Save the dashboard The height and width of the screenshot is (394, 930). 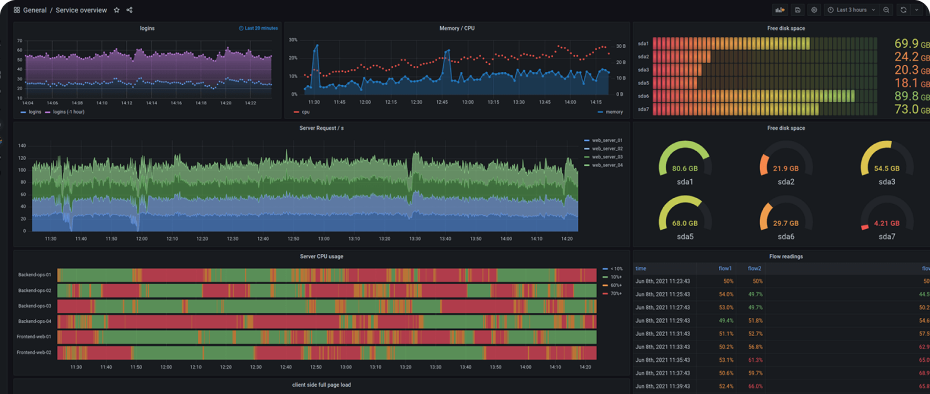tap(798, 10)
